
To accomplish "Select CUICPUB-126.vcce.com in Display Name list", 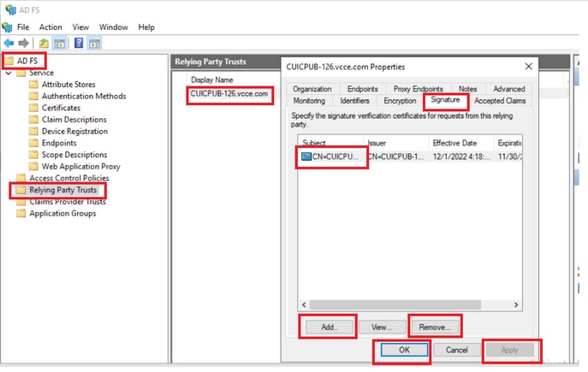I will pyautogui.click(x=229, y=94).
